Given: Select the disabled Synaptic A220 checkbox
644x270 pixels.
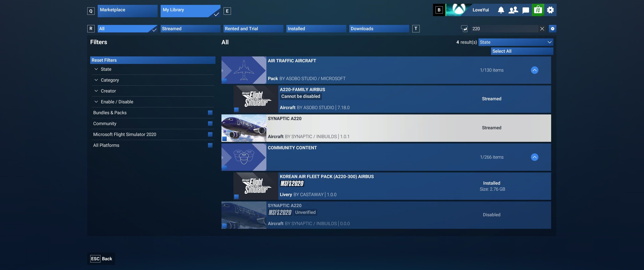Looking at the screenshot, I should [x=224, y=226].
